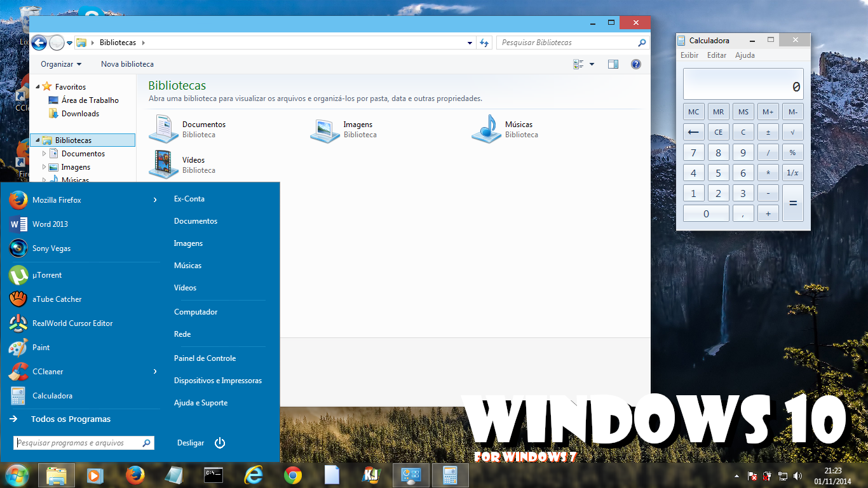The height and width of the screenshot is (488, 868).
Task: Open the Exibir menu in Calculator
Action: [689, 55]
